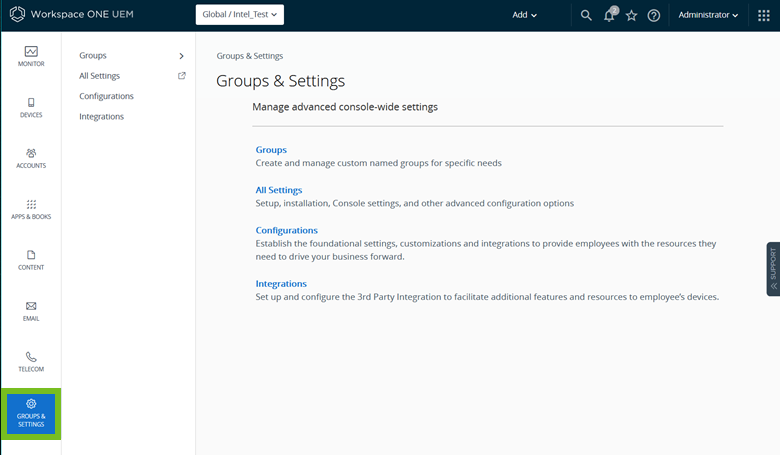The height and width of the screenshot is (455, 780).
Task: Open the All Settings link in main panel
Action: (x=279, y=190)
